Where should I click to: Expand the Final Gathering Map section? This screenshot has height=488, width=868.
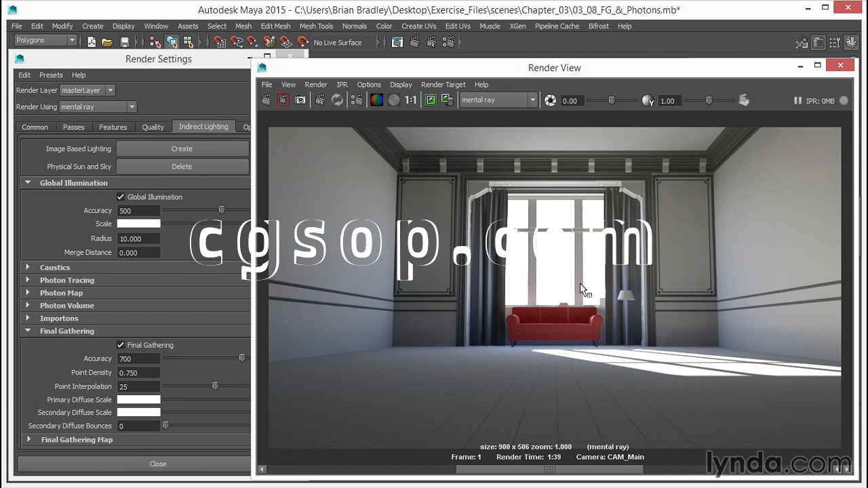pos(29,439)
